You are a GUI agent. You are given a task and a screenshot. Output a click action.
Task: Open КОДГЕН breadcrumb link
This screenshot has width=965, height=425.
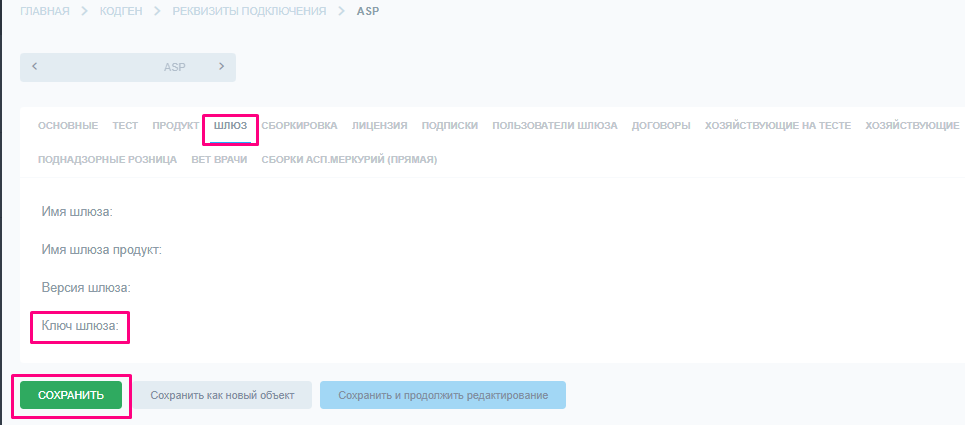click(122, 12)
